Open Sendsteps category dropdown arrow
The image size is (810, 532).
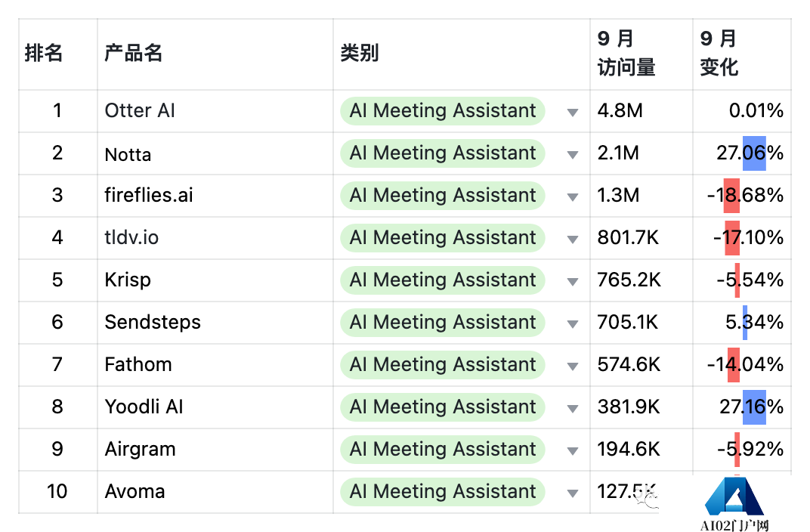coord(572,324)
